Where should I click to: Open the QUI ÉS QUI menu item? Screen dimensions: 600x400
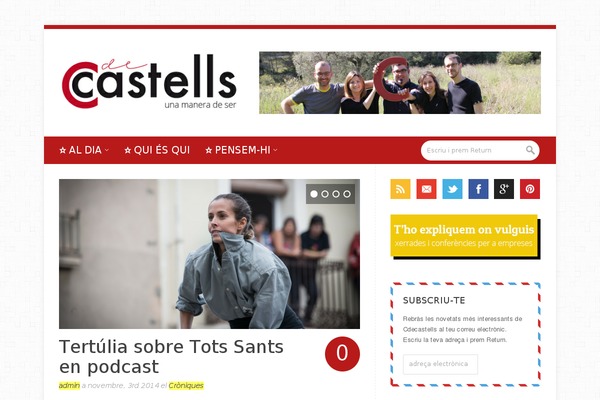tap(157, 150)
